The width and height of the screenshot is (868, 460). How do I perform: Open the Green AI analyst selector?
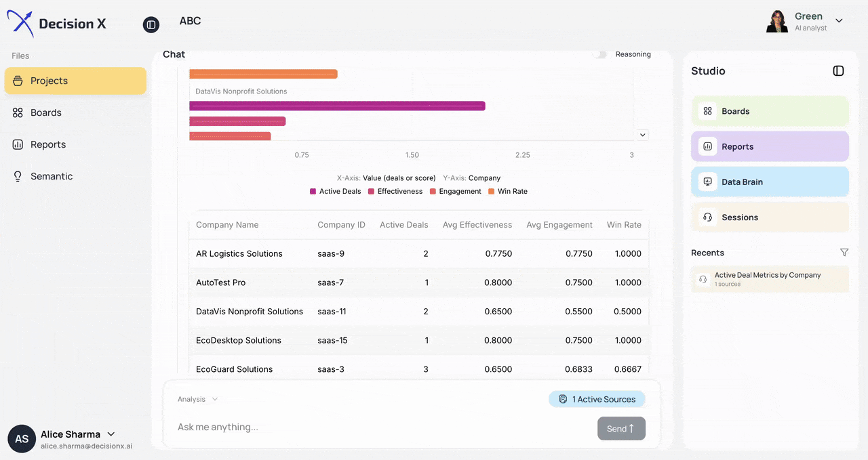pyautogui.click(x=839, y=20)
